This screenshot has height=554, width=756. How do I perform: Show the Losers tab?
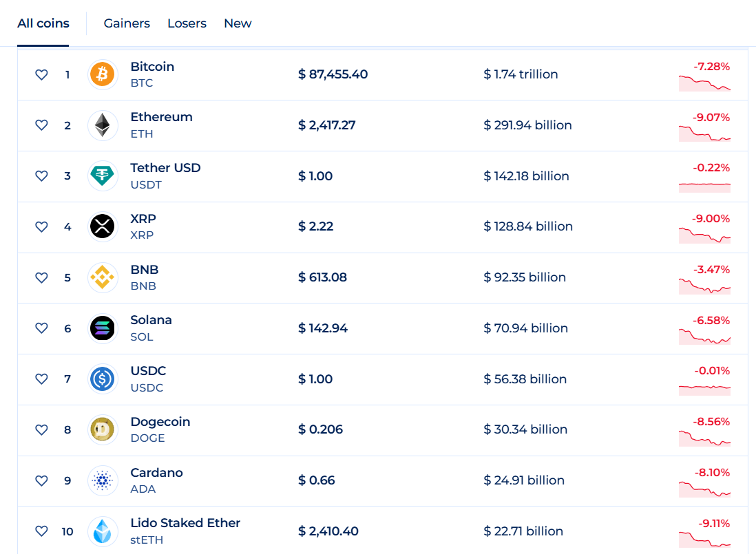[x=187, y=23]
